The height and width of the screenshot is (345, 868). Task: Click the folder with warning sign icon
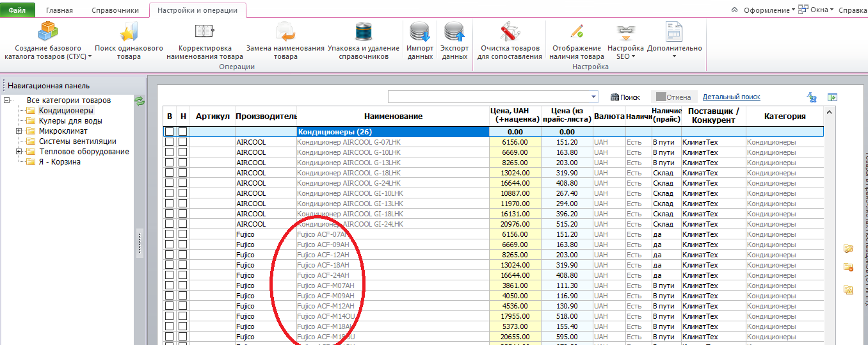pyautogui.click(x=849, y=290)
